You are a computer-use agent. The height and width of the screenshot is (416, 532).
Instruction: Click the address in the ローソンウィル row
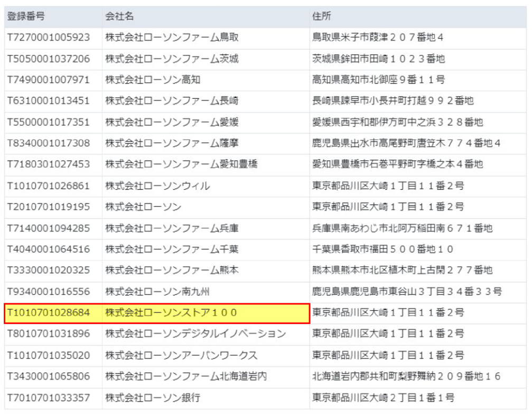pos(388,186)
